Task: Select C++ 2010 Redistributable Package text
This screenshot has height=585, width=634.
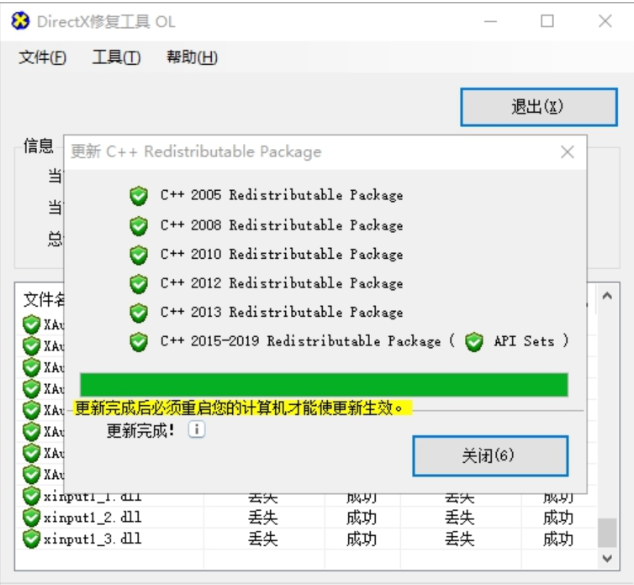Action: (281, 254)
